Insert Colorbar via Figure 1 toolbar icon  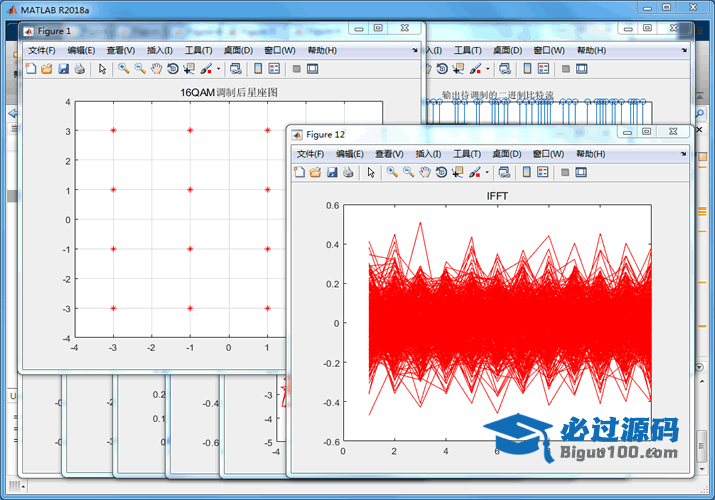coord(258,69)
